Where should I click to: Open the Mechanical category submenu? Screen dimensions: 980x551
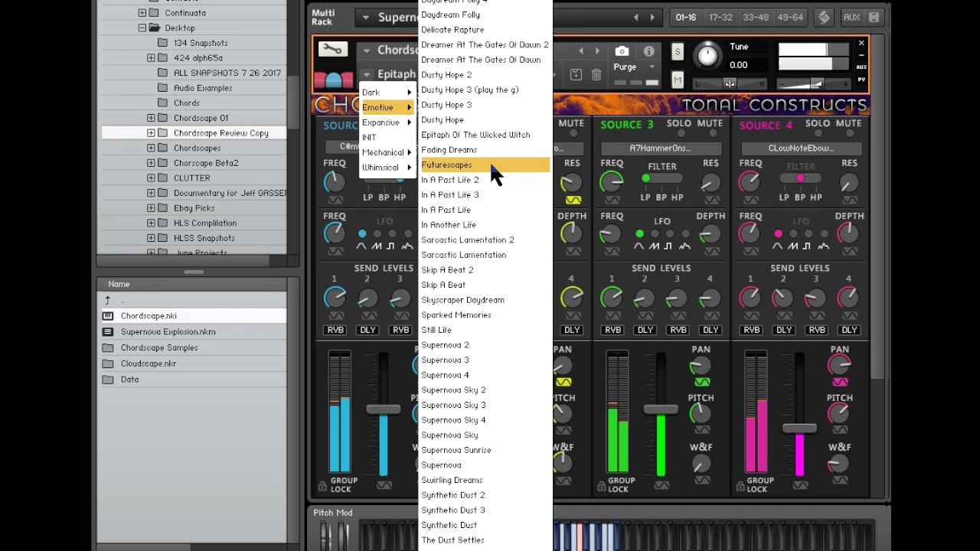(x=387, y=152)
